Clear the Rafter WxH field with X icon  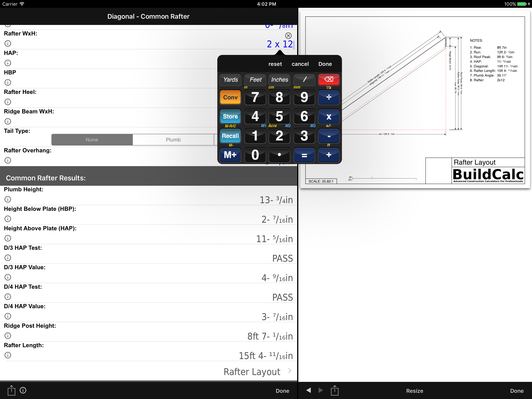[288, 36]
